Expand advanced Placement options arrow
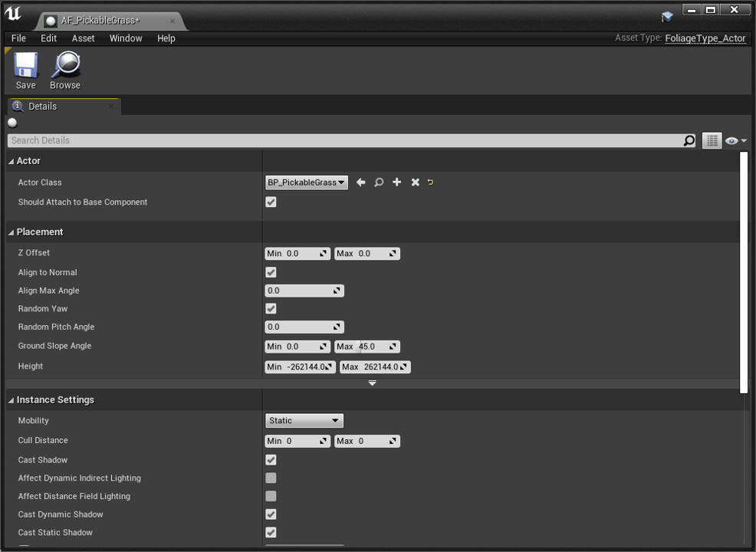 pyautogui.click(x=372, y=383)
